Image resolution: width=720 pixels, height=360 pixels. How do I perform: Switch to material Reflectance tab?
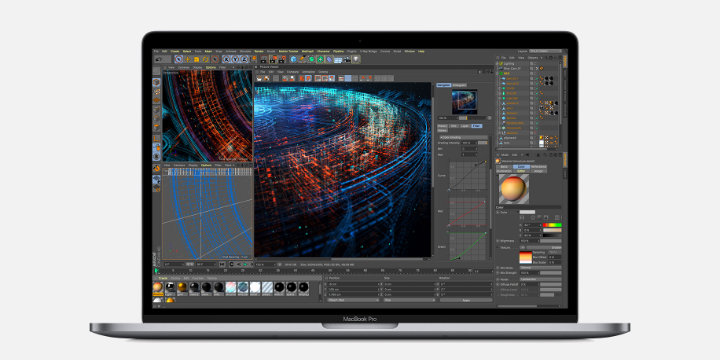pos(539,167)
